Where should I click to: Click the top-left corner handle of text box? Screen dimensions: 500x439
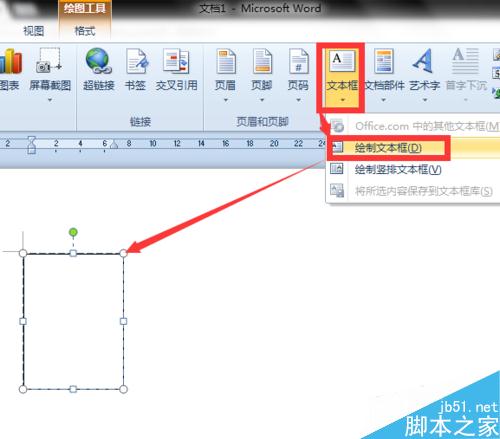(x=23, y=253)
